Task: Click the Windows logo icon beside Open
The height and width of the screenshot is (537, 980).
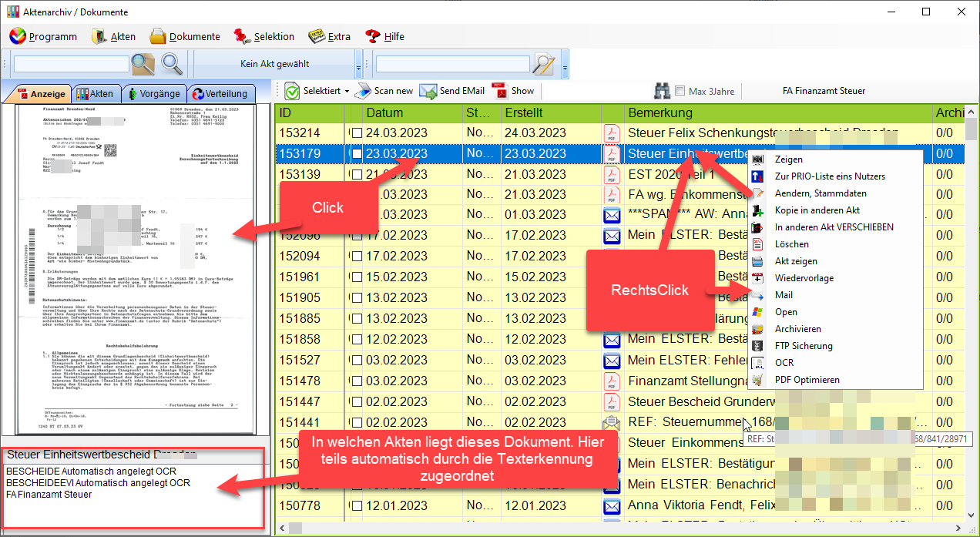Action: point(758,312)
